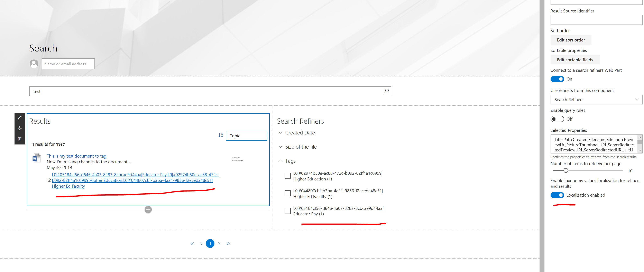
Task: Delete the Results web part via trash icon
Action: [x=19, y=139]
